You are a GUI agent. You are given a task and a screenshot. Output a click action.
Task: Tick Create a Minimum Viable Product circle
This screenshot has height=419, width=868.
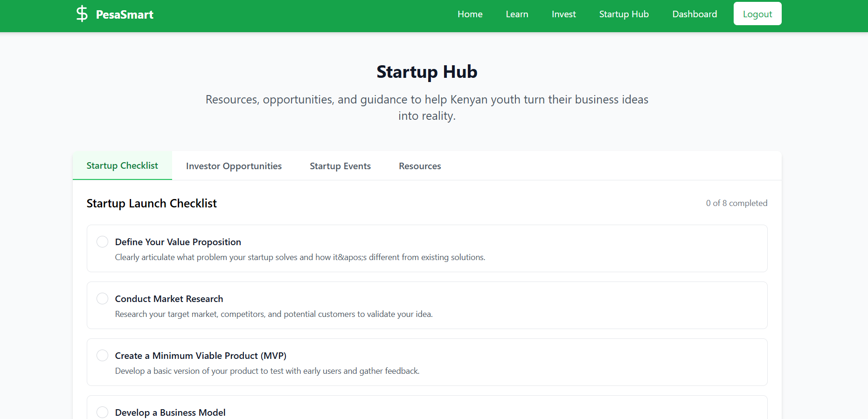(102, 355)
